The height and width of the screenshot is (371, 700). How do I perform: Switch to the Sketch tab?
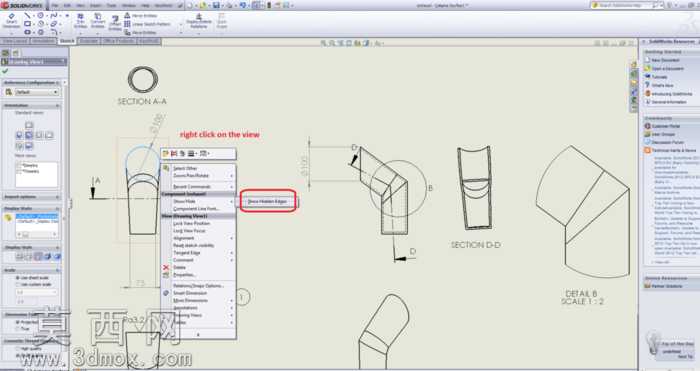(67, 41)
